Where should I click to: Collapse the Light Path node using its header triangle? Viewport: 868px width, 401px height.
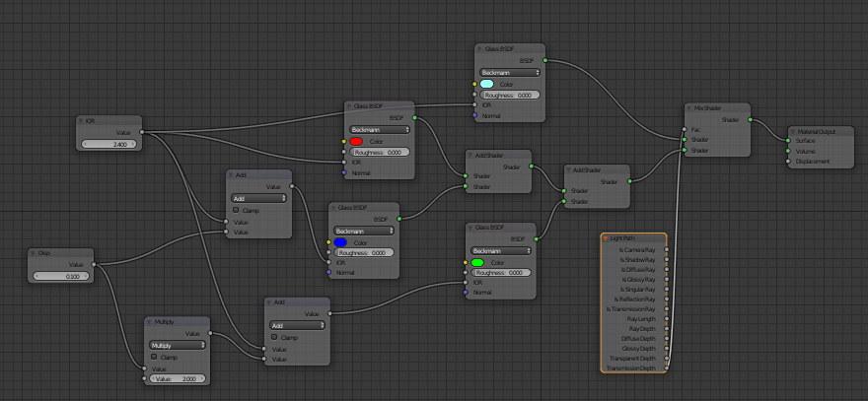coord(606,238)
